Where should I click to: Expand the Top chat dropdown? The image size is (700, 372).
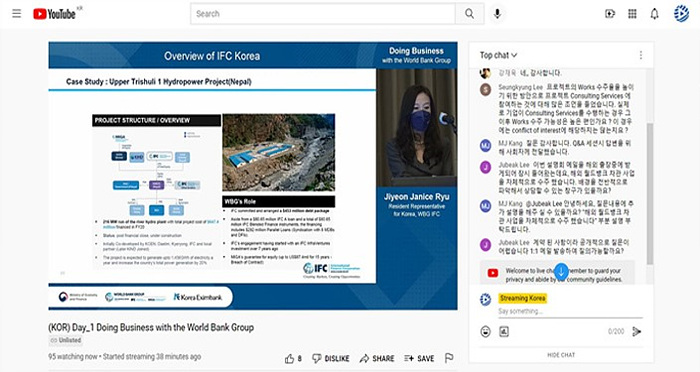(498, 55)
